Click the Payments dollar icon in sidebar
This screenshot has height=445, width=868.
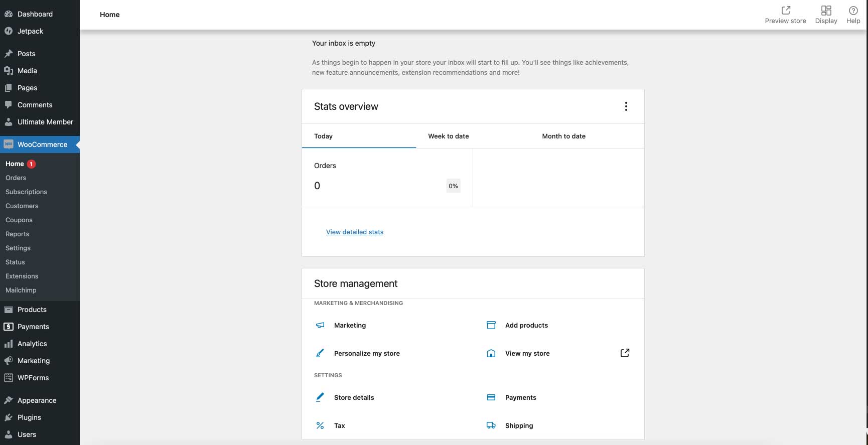pos(9,327)
